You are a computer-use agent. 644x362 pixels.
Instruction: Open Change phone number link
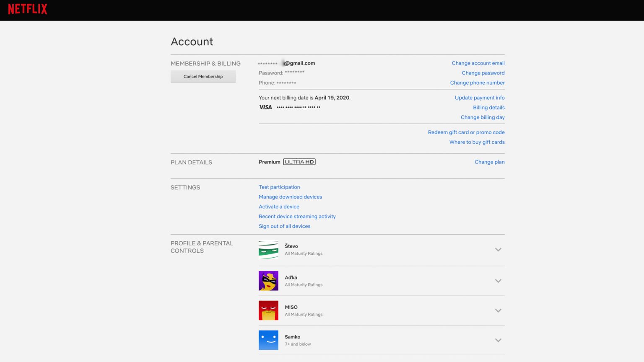click(477, 83)
